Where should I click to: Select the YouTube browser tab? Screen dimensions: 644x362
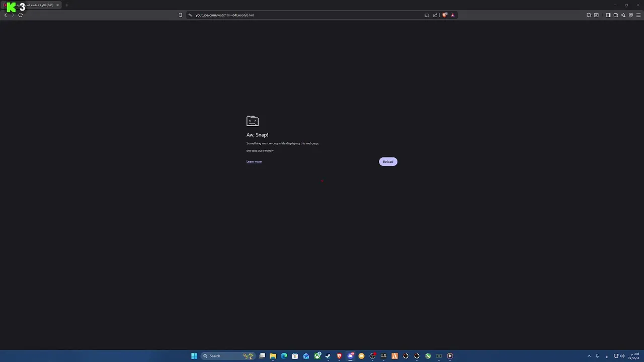coord(32,5)
